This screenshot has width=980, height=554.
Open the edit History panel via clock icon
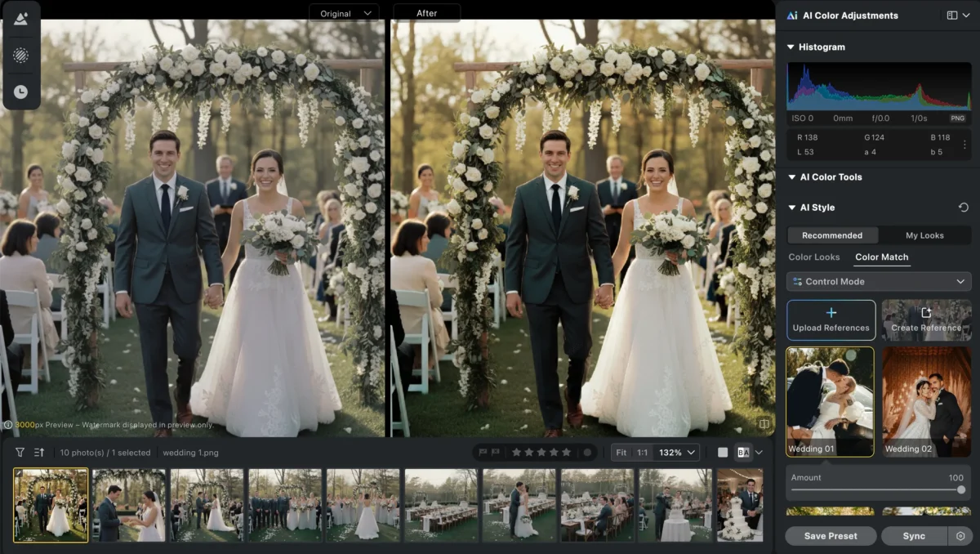21,92
